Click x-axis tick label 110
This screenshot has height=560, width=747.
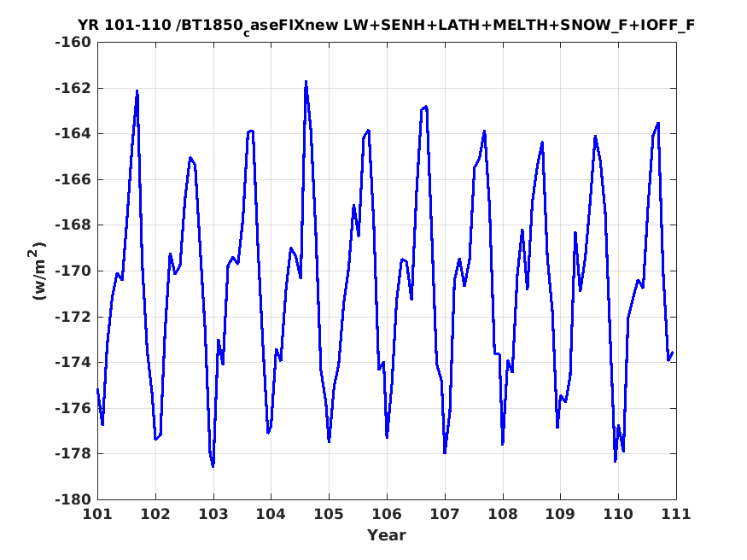point(618,514)
